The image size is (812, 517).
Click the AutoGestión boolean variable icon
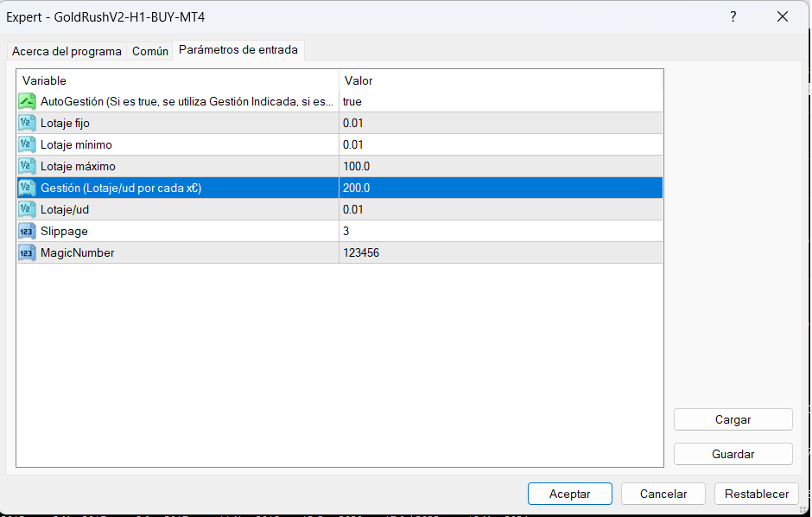[x=26, y=101]
